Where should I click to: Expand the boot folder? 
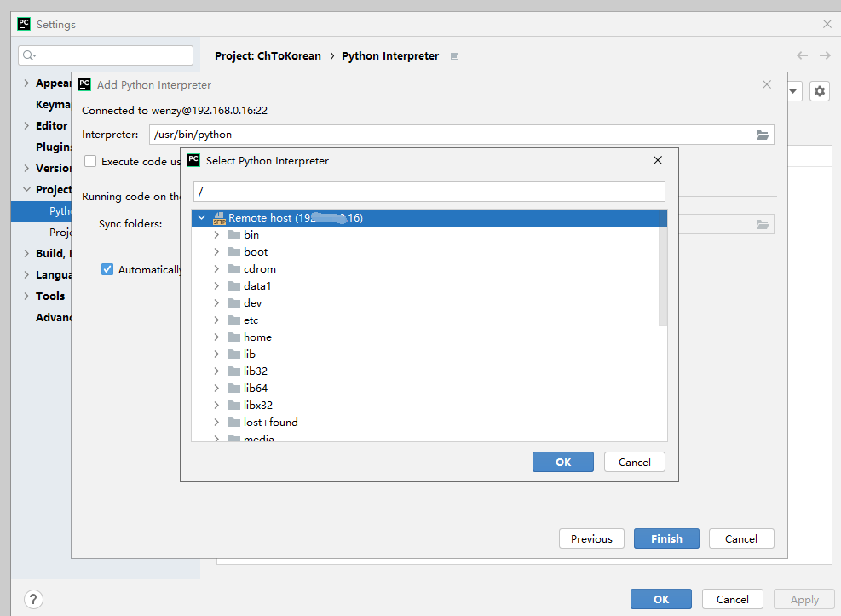click(x=216, y=252)
